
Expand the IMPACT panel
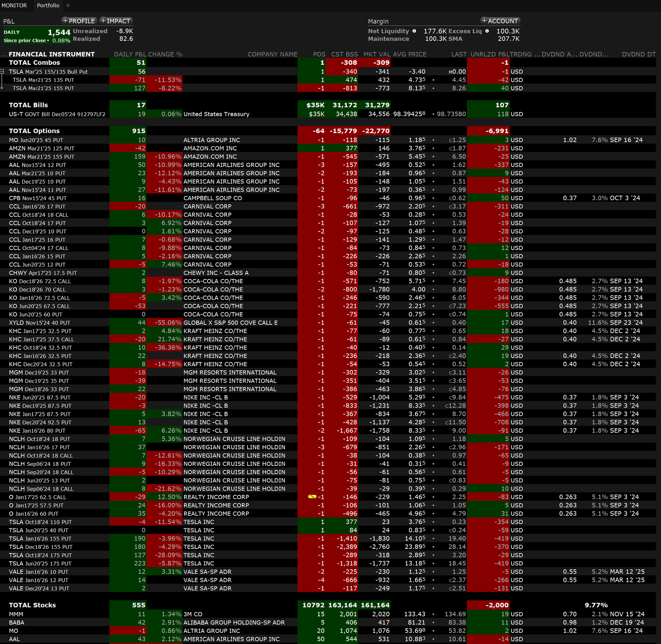pos(116,21)
